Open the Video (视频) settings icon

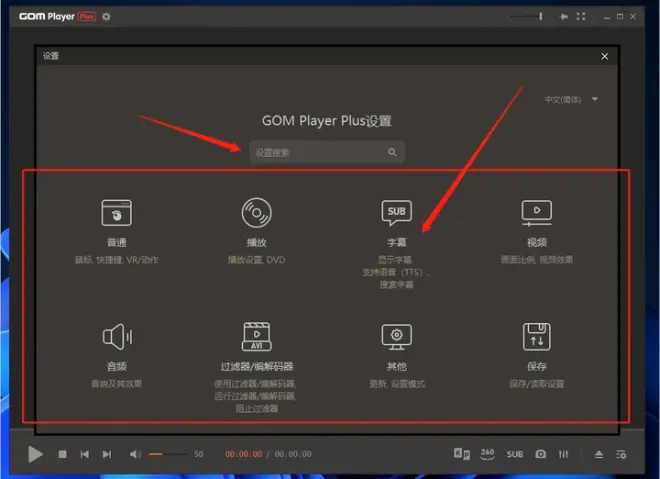pyautogui.click(x=537, y=213)
